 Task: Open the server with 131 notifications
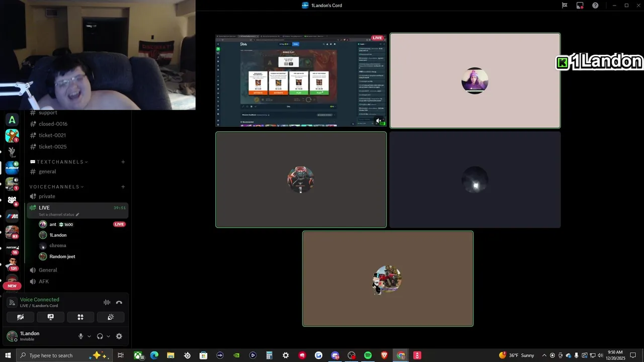pos(12,264)
